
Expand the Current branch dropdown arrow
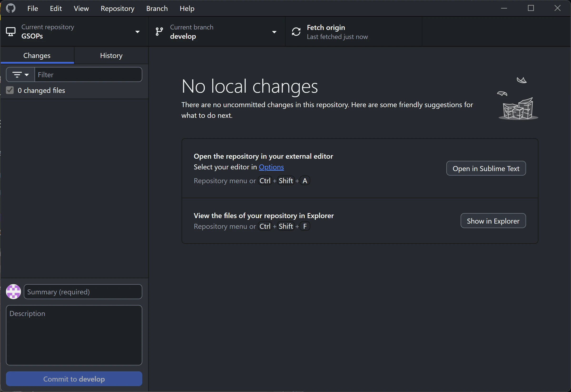[x=274, y=32]
